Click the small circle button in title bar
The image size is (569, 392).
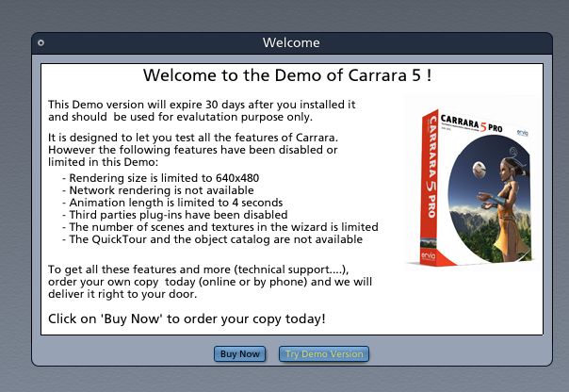tap(41, 42)
